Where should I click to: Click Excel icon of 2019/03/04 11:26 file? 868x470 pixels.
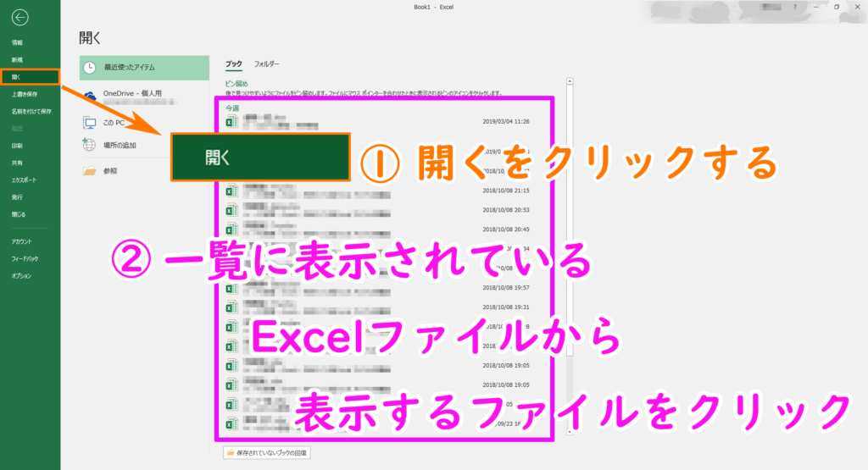point(231,122)
